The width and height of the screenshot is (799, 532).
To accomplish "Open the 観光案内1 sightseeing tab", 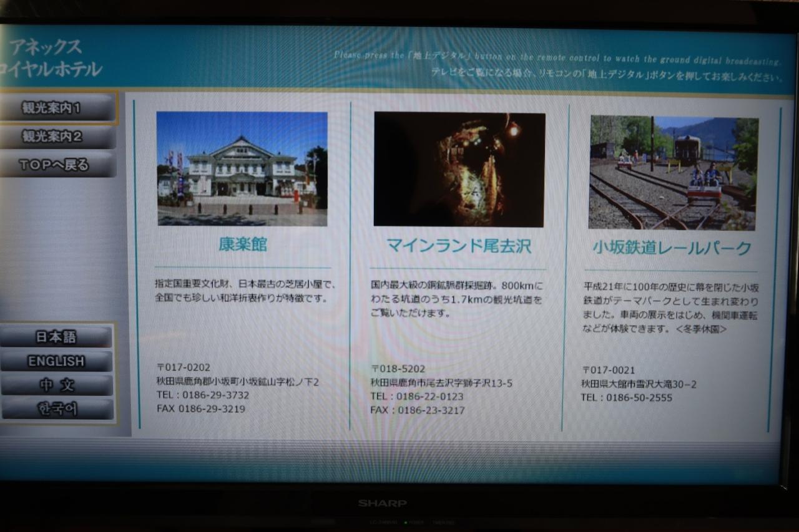I will pyautogui.click(x=57, y=108).
